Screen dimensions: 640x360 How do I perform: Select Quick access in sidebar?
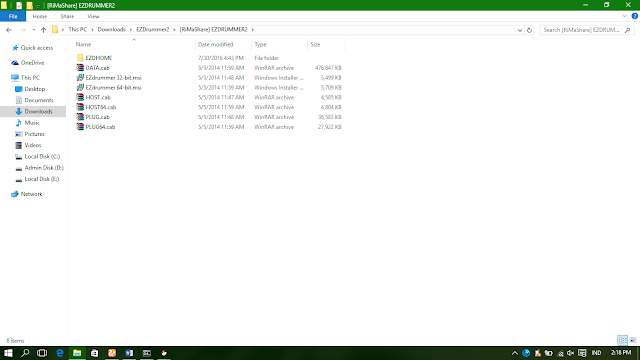[37, 48]
